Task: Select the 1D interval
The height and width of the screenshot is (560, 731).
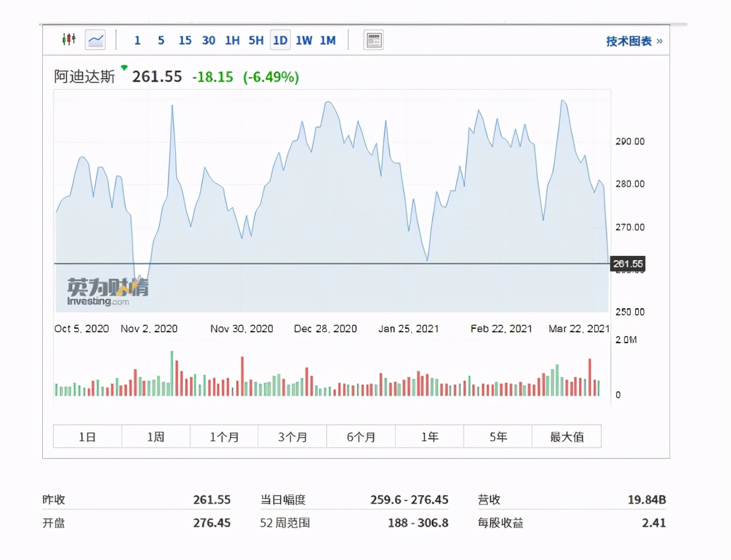Action: (280, 40)
